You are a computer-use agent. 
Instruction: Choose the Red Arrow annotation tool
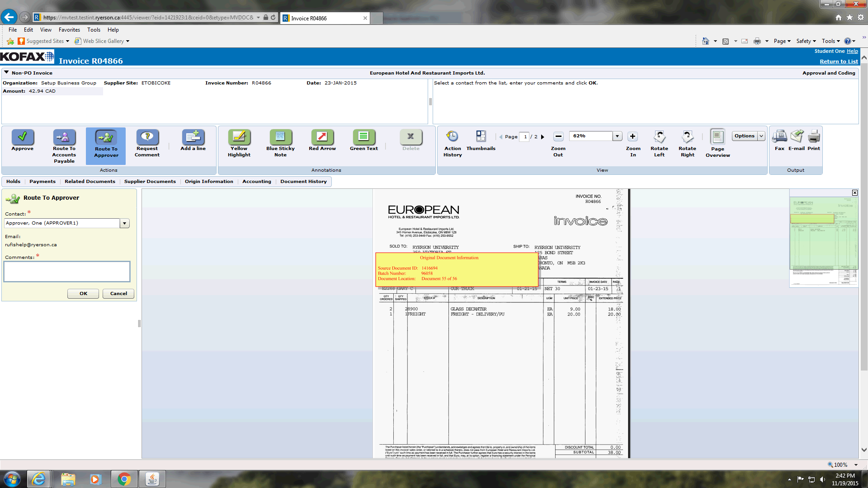[x=322, y=137]
